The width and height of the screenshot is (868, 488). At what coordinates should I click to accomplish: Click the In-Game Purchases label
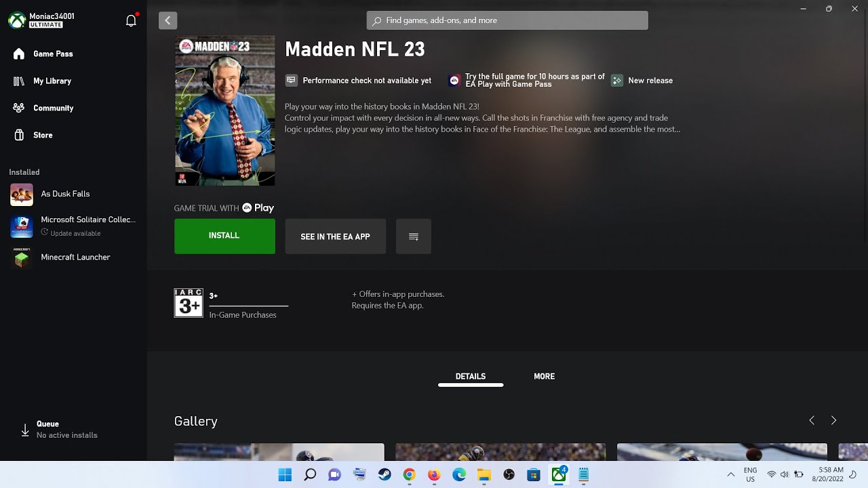click(243, 315)
